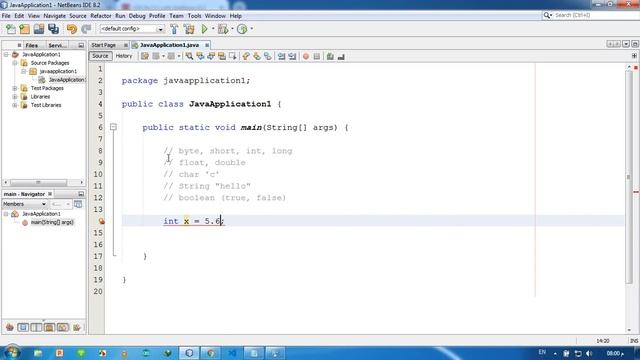Viewport: 640px width, 360px height.
Task: Expand the Test Libraries node
Action: [x=15, y=105]
